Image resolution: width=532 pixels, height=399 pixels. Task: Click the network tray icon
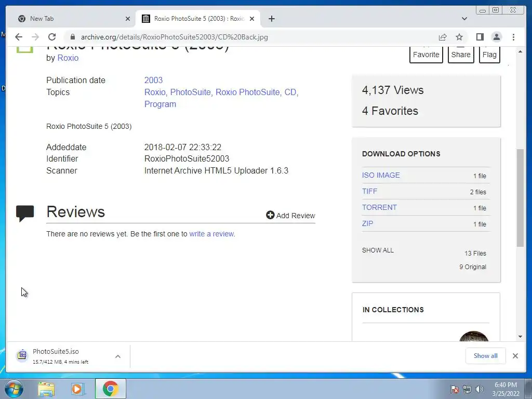click(467, 389)
